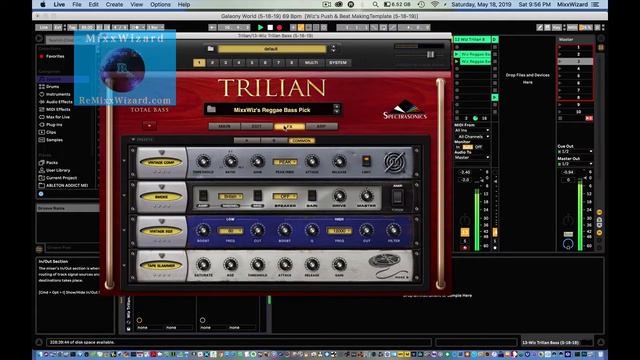Open the Speaker dropdown on Smoke amp
Screen dimensions: 640x360
(285, 196)
